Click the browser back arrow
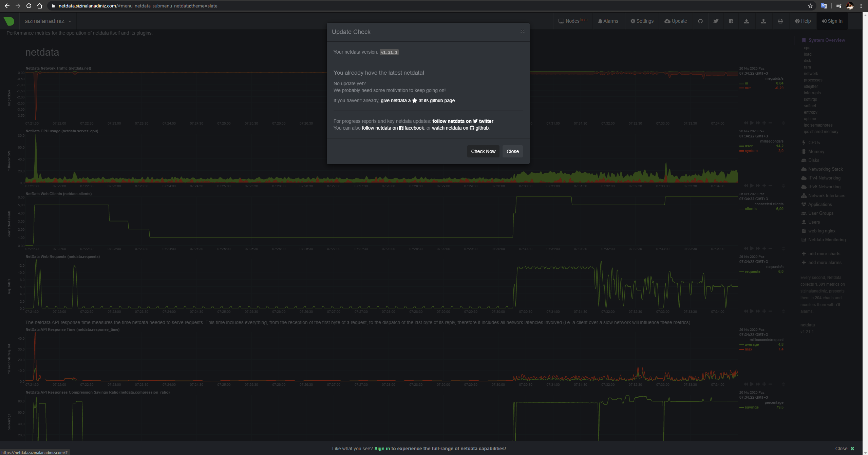868x455 pixels. point(7,6)
